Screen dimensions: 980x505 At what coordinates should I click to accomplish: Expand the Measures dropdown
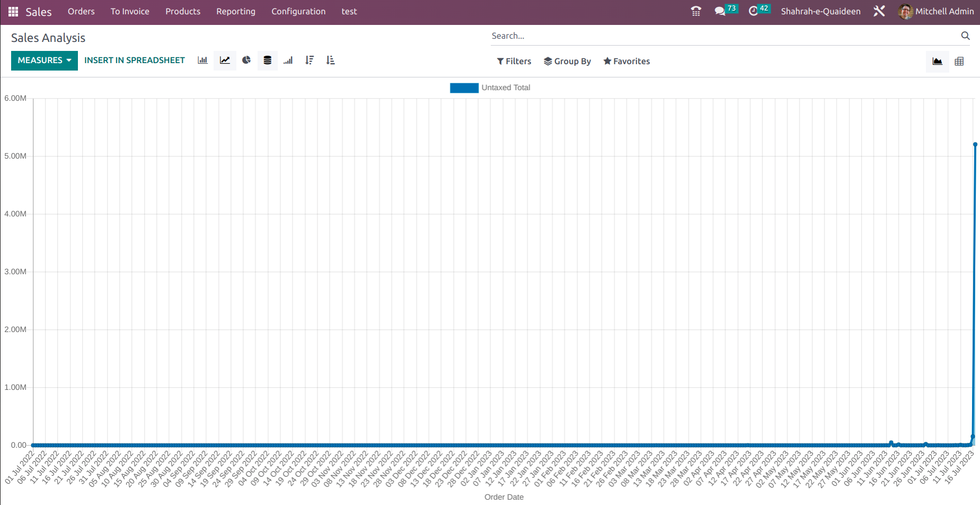point(45,60)
